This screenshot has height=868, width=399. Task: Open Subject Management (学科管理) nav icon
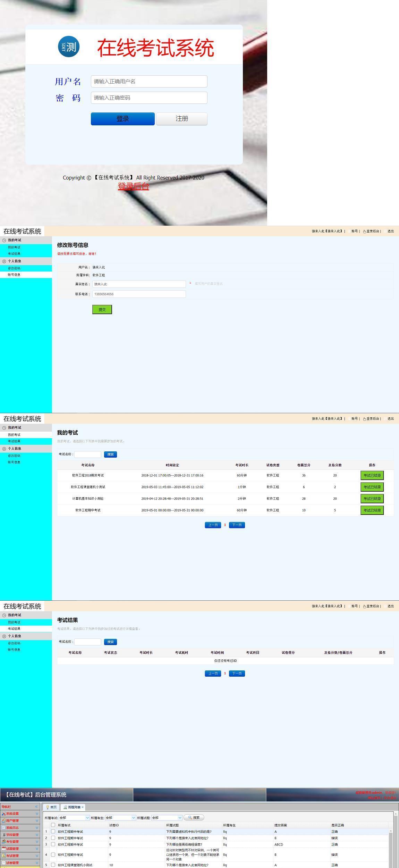click(3, 835)
